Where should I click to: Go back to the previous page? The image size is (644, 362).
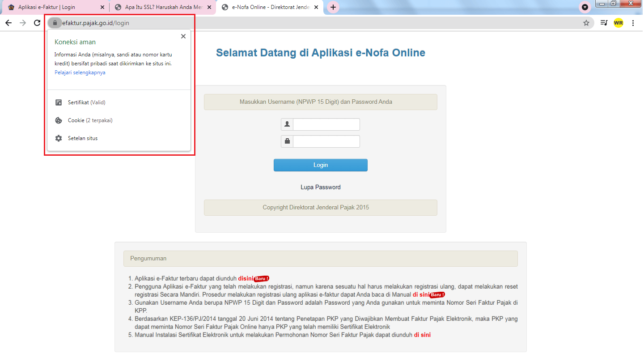8,23
